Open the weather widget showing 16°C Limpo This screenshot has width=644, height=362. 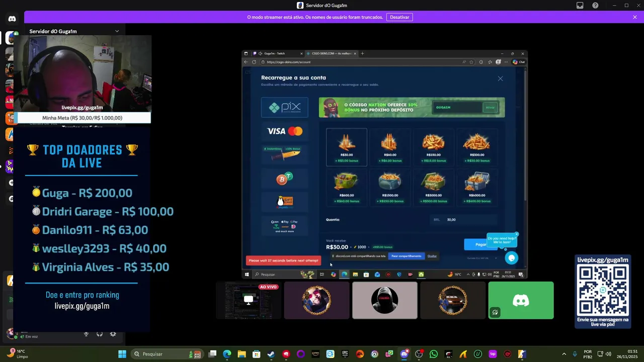(x=17, y=354)
